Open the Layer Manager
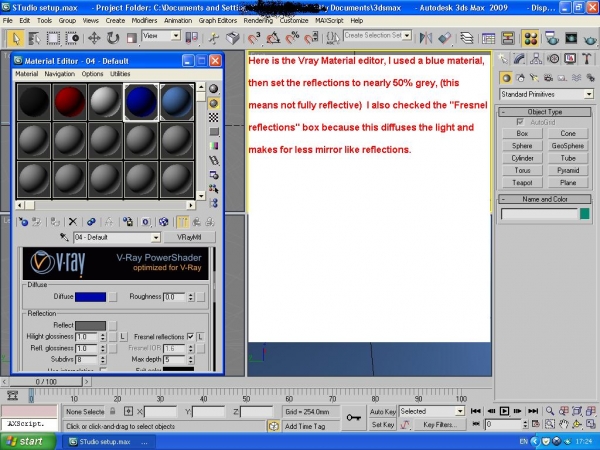Image resolution: width=600 pixels, height=450 pixels. point(466,38)
